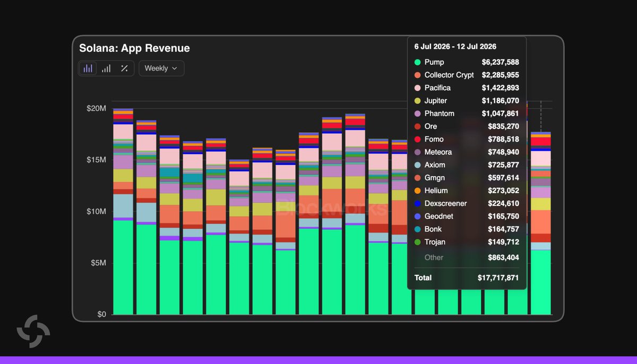Click the circular logo in the bottom-left corner

[33, 331]
